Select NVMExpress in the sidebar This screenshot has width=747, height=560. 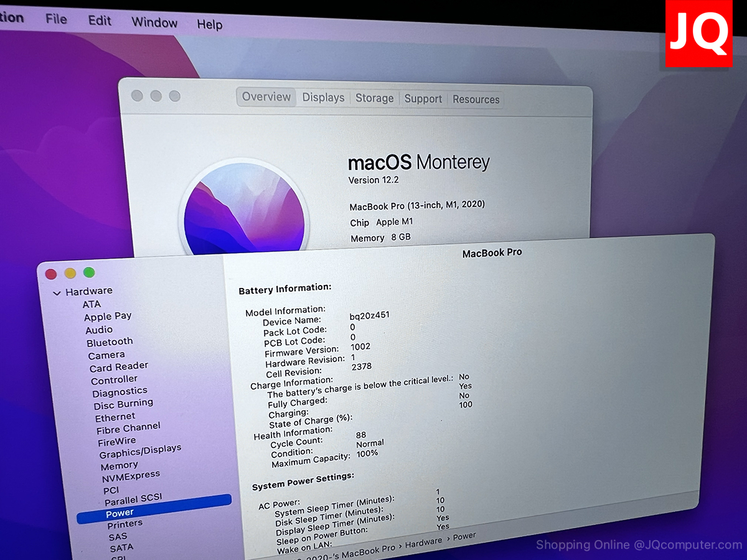coord(131,477)
